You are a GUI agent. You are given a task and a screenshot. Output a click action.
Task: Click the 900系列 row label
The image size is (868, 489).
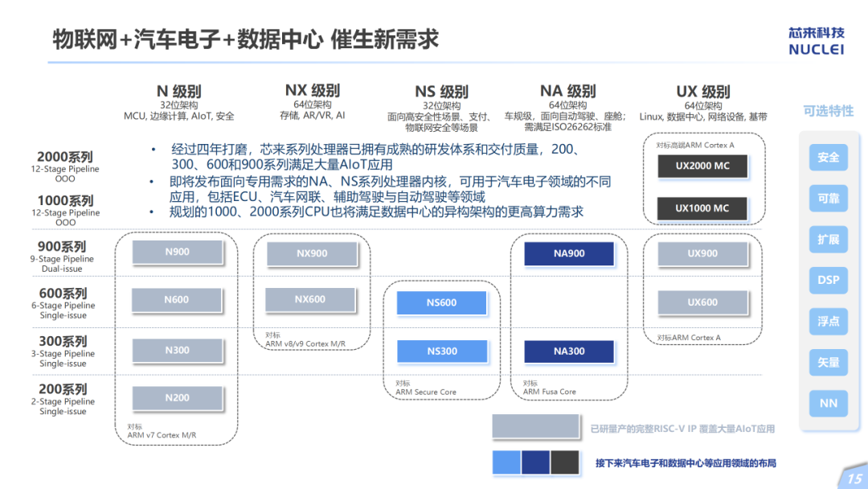[62, 246]
